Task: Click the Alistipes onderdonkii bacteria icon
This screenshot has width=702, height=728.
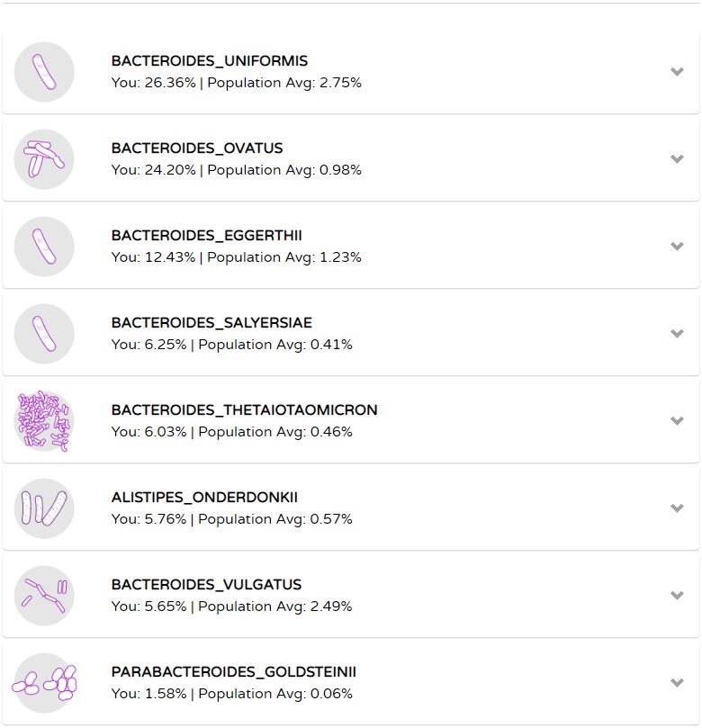Action: pyautogui.click(x=44, y=508)
